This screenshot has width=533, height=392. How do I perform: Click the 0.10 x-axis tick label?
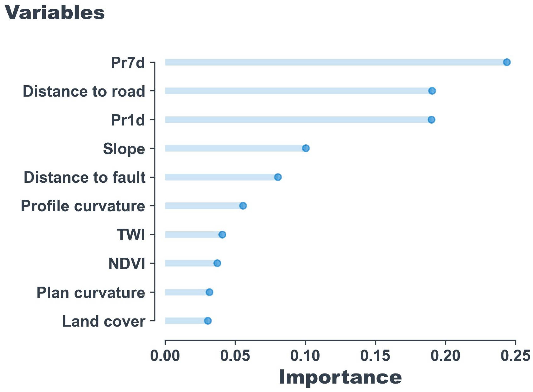[305, 356]
